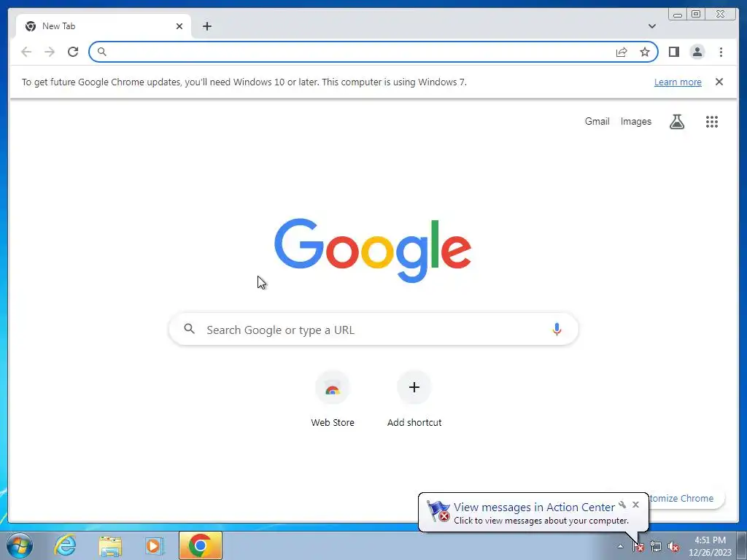Open the side panel
747x560 pixels.
coord(673,52)
